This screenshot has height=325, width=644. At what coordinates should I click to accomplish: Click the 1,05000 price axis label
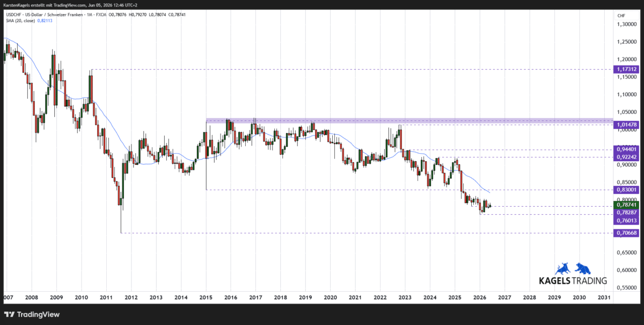(627, 112)
